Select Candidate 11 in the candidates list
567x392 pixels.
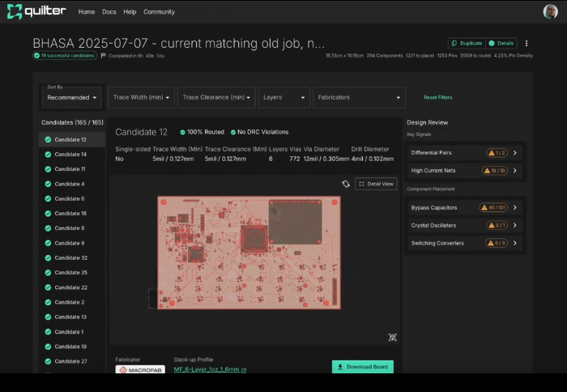tap(70, 169)
